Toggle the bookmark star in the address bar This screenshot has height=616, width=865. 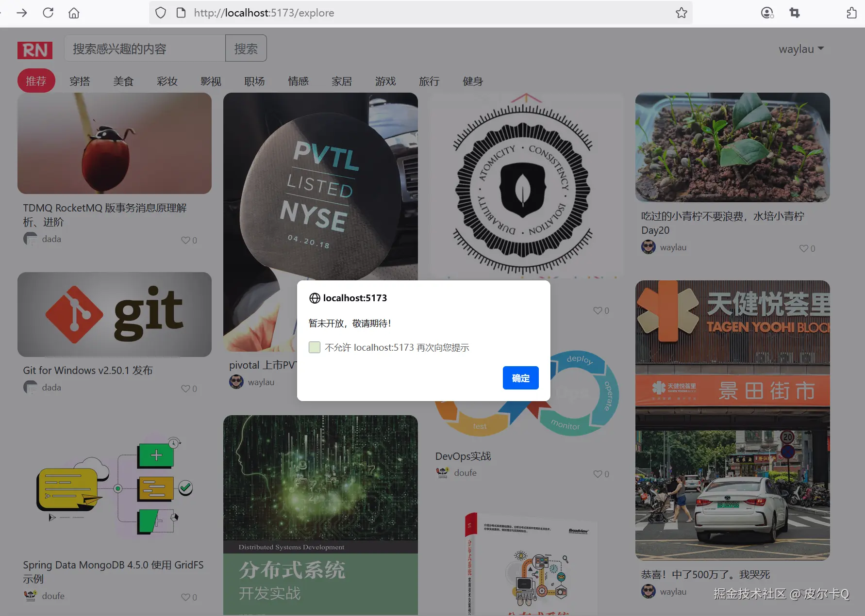(x=681, y=13)
